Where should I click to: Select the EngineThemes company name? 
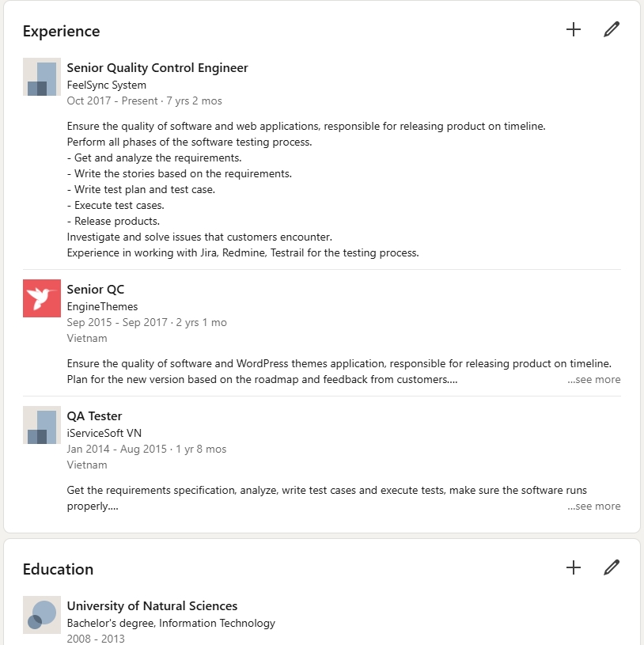102,306
